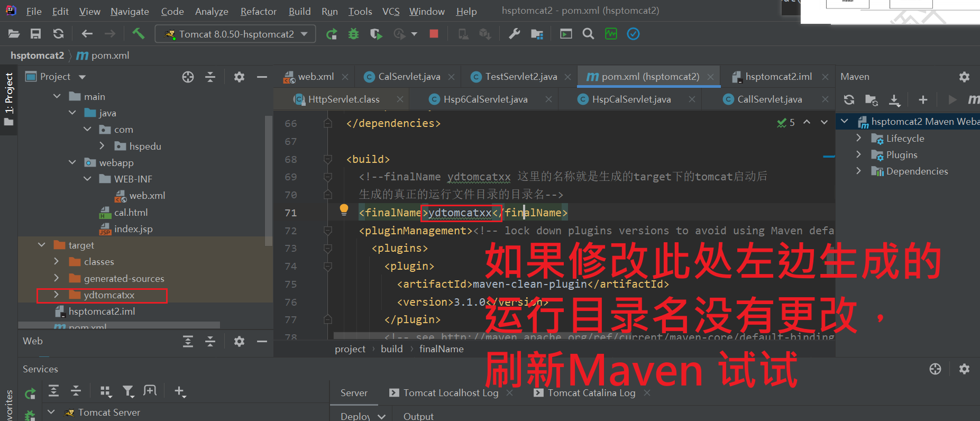980x421 pixels.
Task: Synchronize files with the refresh toolbar icon
Action: point(58,34)
